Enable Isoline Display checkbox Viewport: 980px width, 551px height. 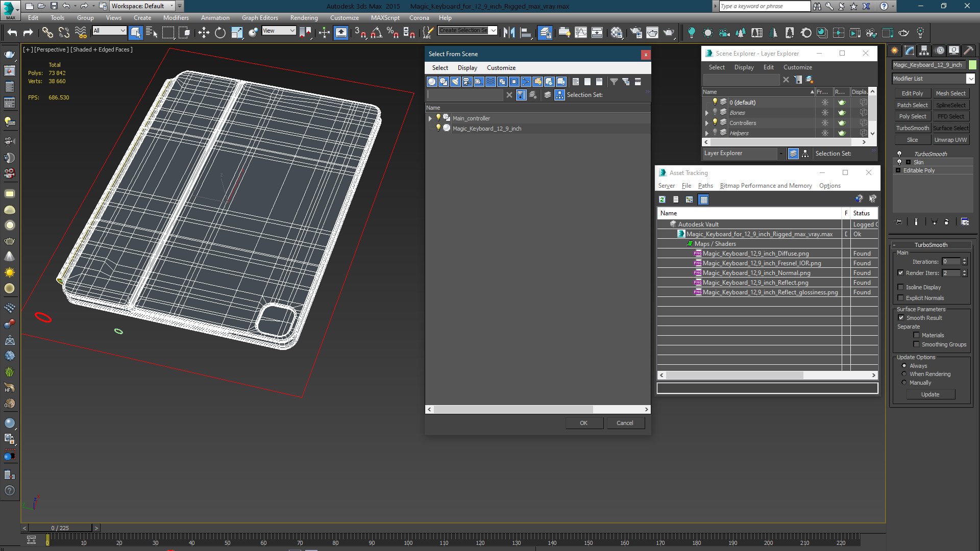900,287
